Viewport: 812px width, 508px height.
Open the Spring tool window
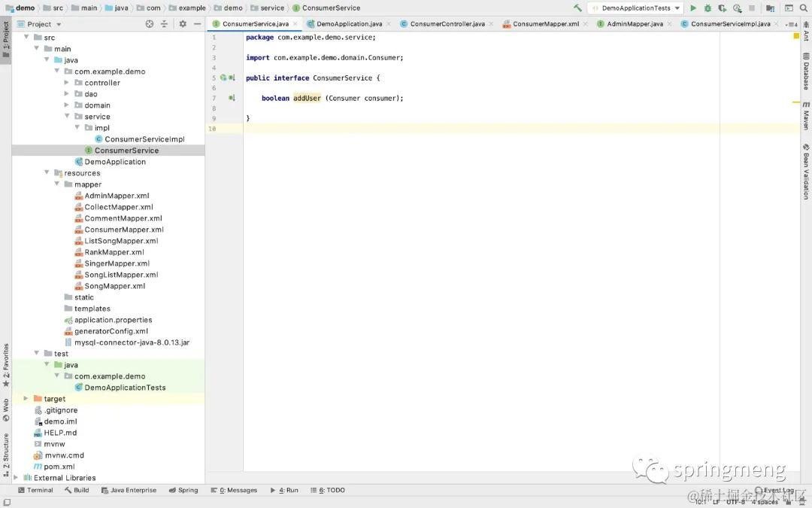(x=183, y=490)
